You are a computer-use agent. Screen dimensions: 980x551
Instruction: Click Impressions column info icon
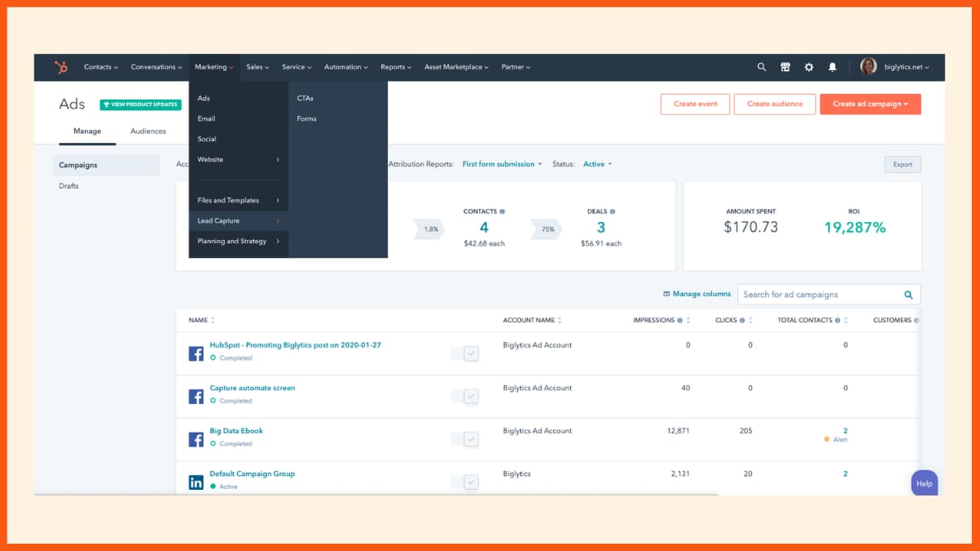(680, 321)
